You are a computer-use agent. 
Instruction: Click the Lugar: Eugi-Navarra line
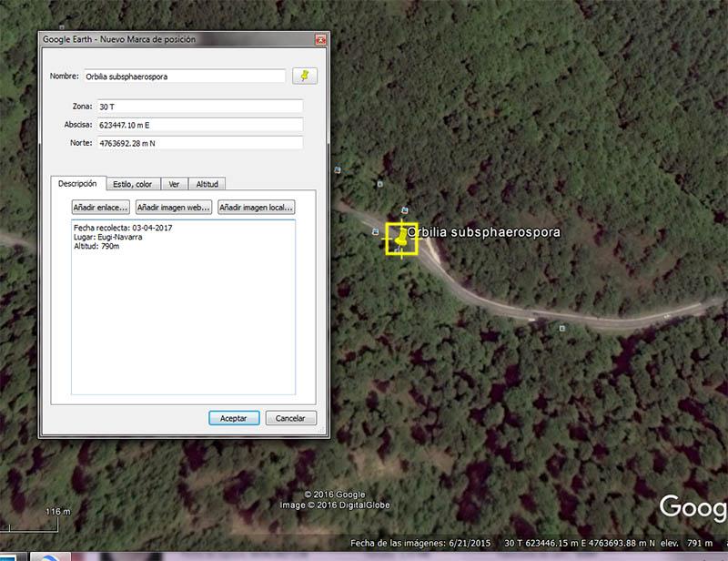coord(108,237)
